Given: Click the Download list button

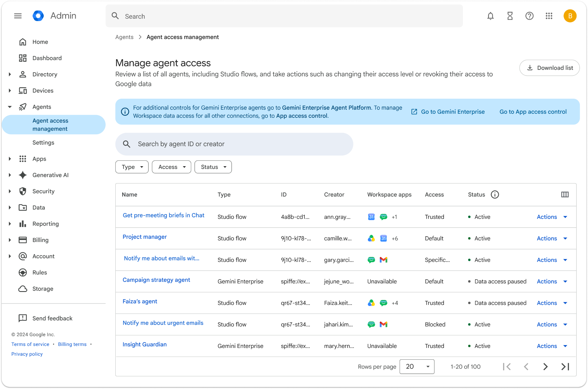Looking at the screenshot, I should click(x=550, y=68).
